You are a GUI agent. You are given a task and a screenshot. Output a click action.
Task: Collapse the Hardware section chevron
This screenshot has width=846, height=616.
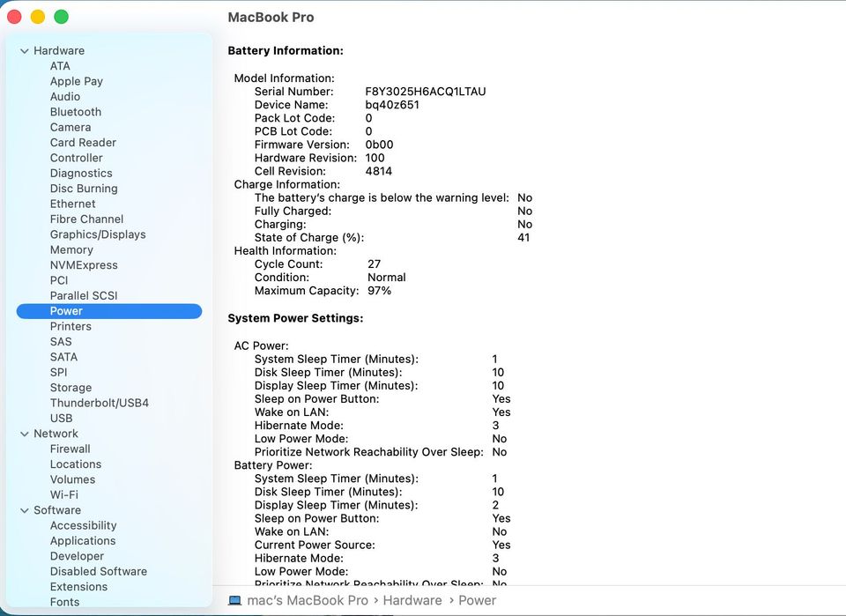tap(25, 51)
